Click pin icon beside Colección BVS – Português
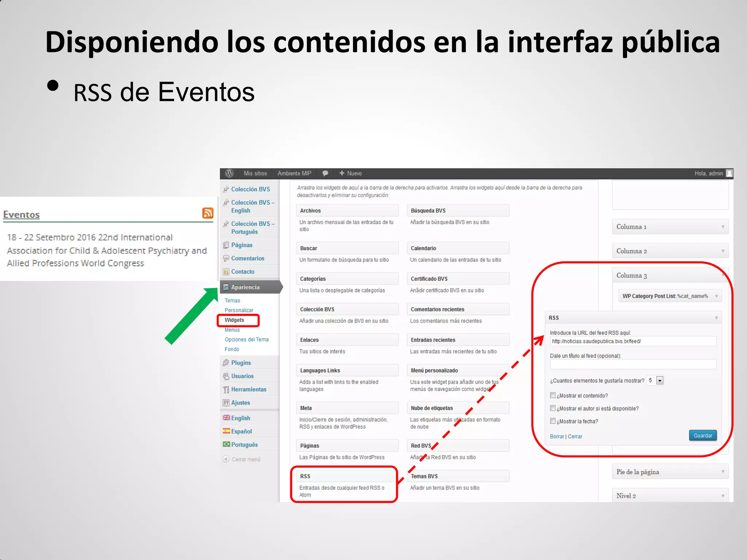 (226, 223)
